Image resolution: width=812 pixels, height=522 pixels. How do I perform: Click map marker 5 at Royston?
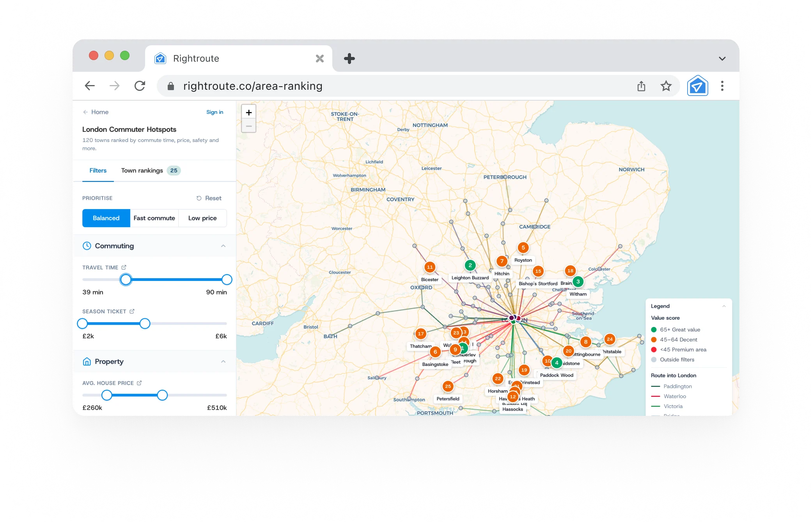point(523,247)
